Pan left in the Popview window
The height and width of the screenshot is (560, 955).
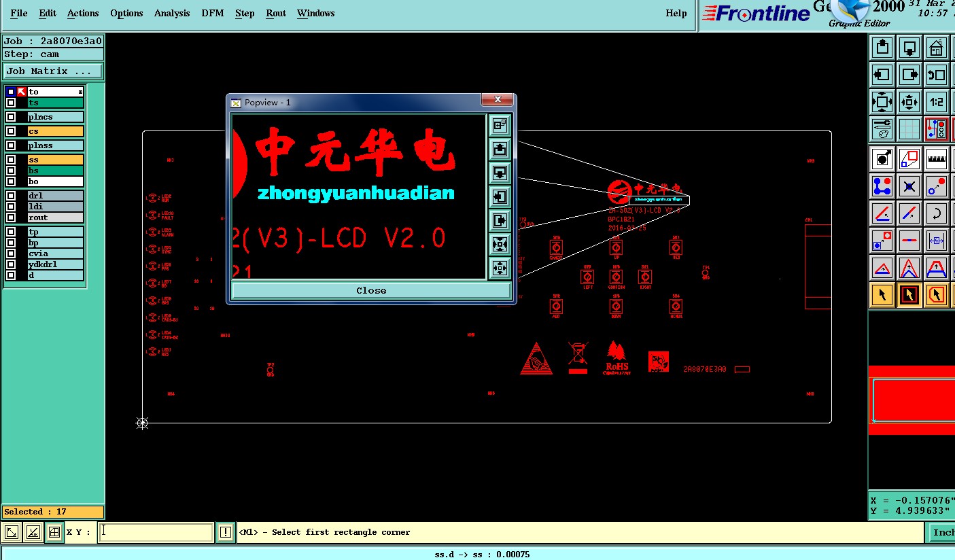point(500,197)
